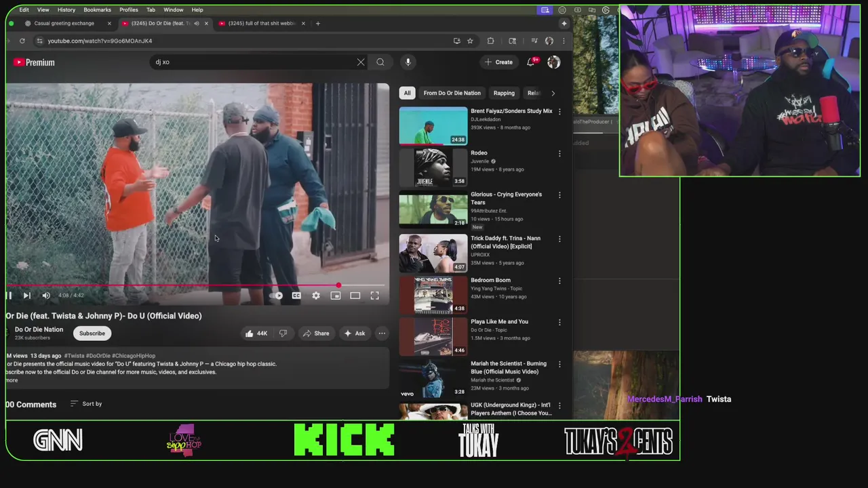Open the Create button
This screenshot has height=488, width=868.
(498, 62)
